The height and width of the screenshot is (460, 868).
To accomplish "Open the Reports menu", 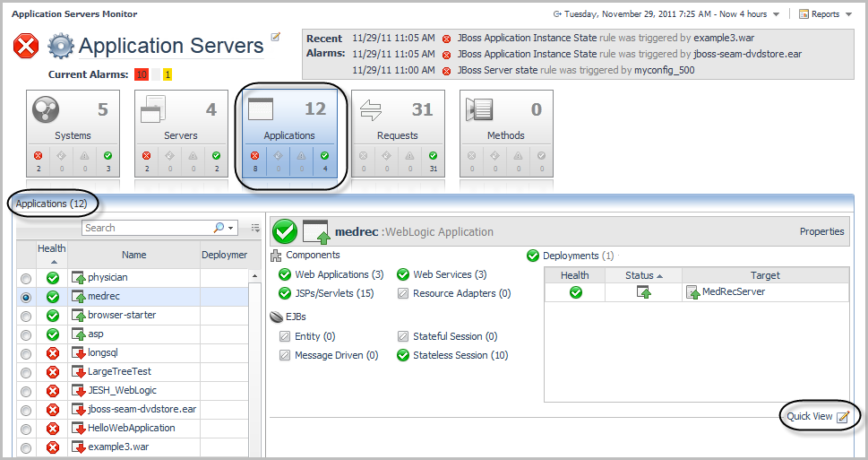I will click(825, 13).
